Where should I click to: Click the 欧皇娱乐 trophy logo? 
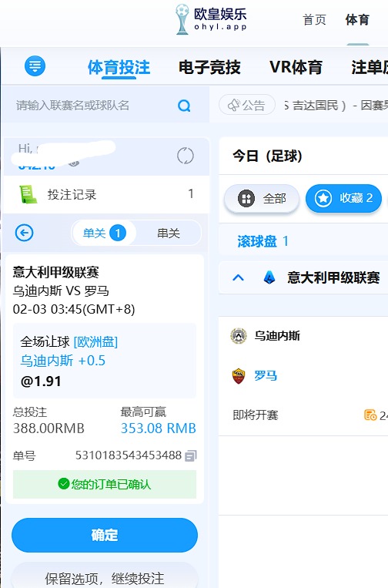pyautogui.click(x=182, y=19)
